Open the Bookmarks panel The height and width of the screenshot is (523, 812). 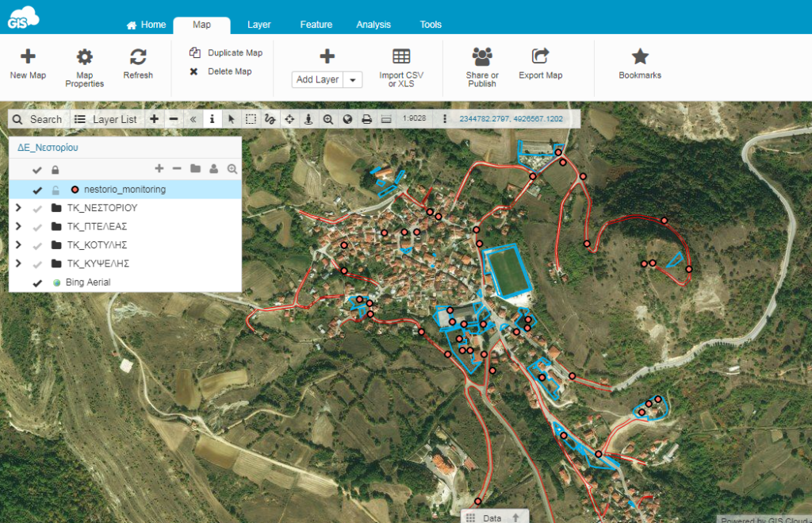click(639, 67)
